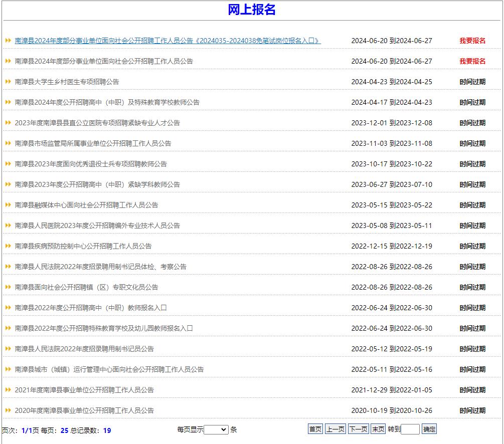This screenshot has width=504, height=444.
Task: Click the date range 2024-04-23 到2024-04-25
Action: click(392, 82)
